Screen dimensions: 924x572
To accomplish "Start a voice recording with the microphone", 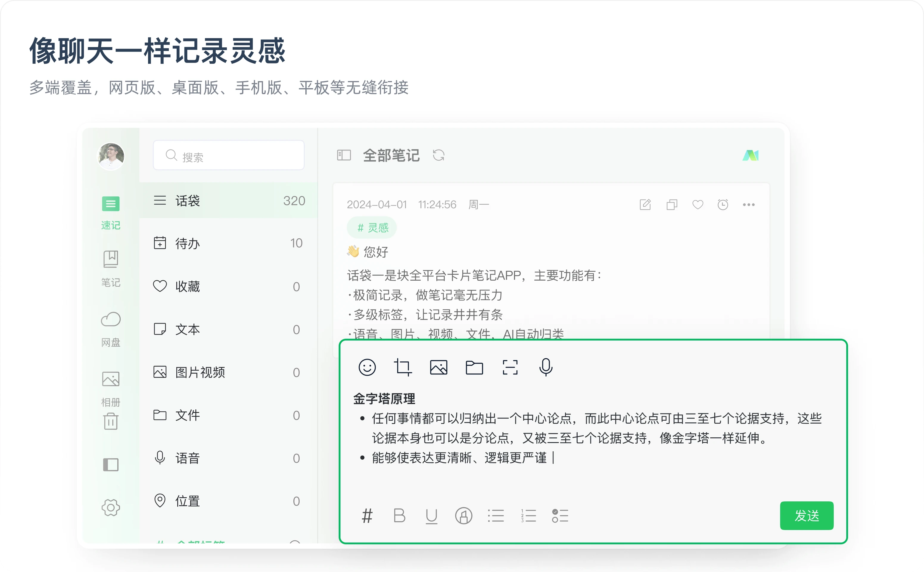I will tap(546, 366).
